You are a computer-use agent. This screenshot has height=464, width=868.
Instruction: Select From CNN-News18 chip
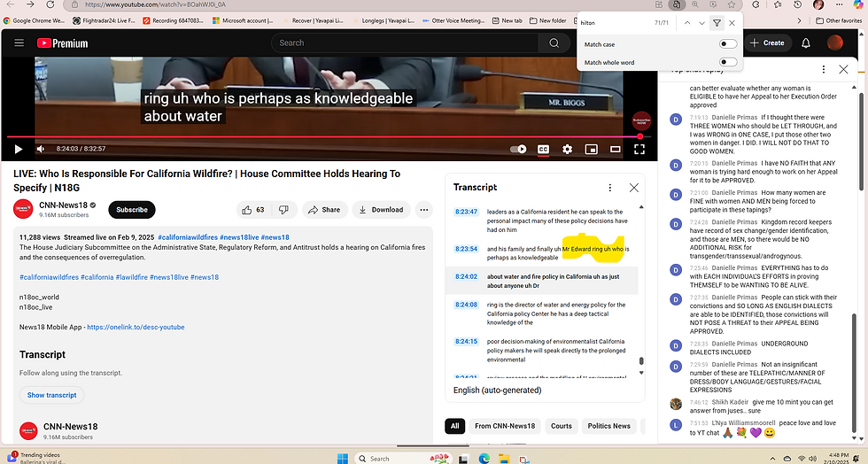click(x=505, y=426)
